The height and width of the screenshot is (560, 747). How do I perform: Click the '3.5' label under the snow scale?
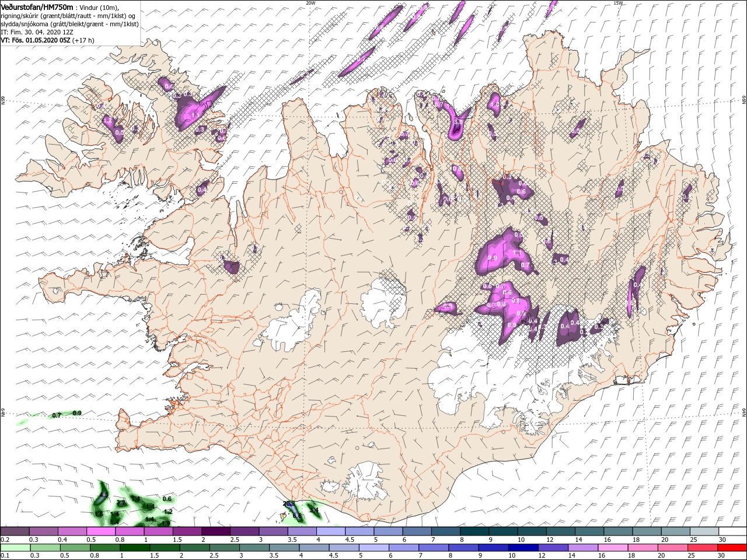coord(292,540)
